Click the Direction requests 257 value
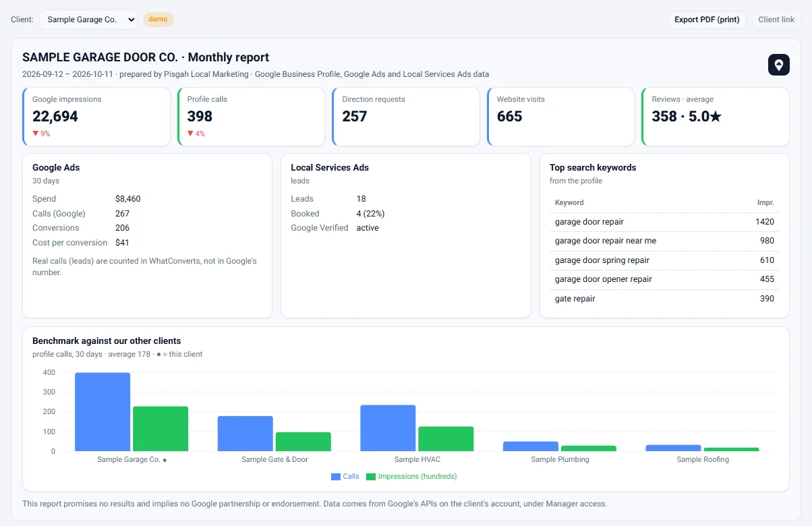Image resolution: width=812 pixels, height=526 pixels. click(355, 116)
